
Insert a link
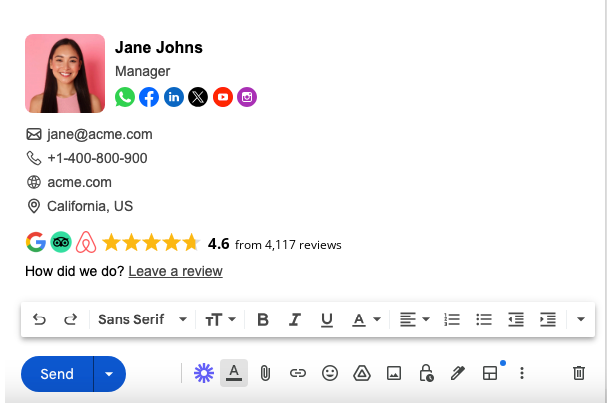coord(298,373)
